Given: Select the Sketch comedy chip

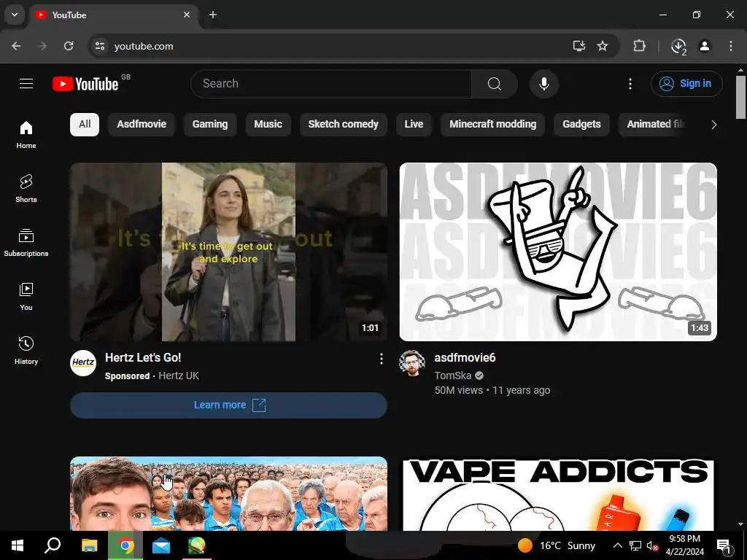Looking at the screenshot, I should point(344,124).
